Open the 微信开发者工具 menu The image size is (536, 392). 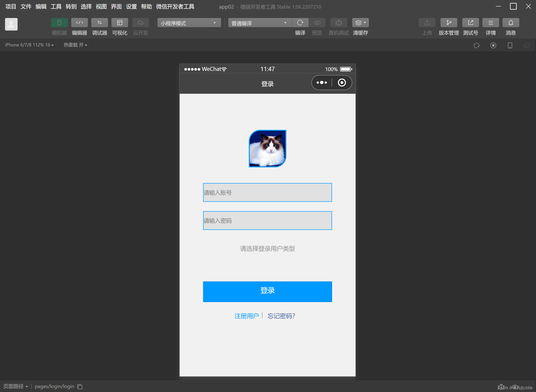(175, 7)
